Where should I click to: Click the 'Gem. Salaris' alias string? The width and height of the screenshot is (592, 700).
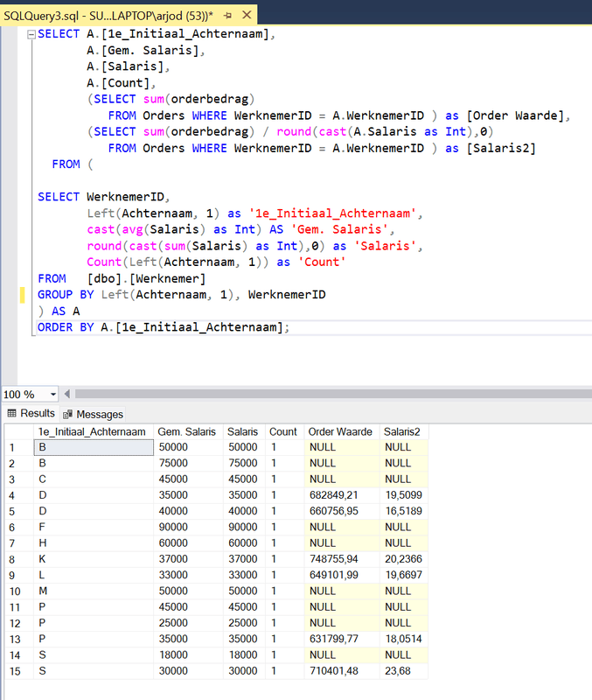pos(339,230)
